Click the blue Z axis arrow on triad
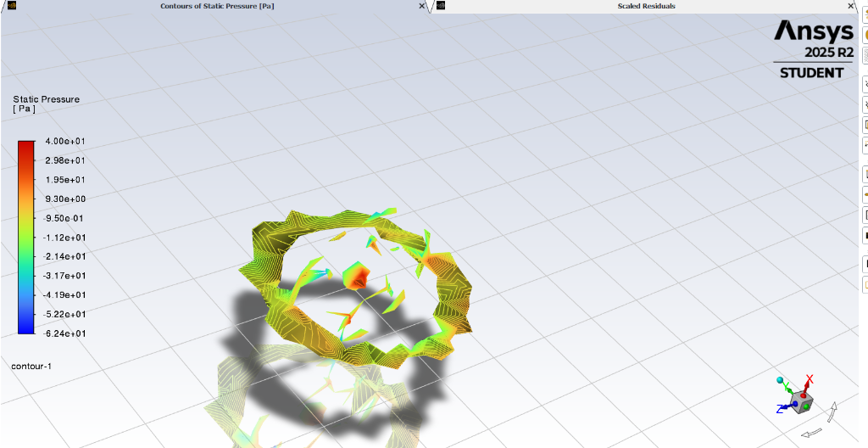The width and height of the screenshot is (868, 448). click(783, 408)
